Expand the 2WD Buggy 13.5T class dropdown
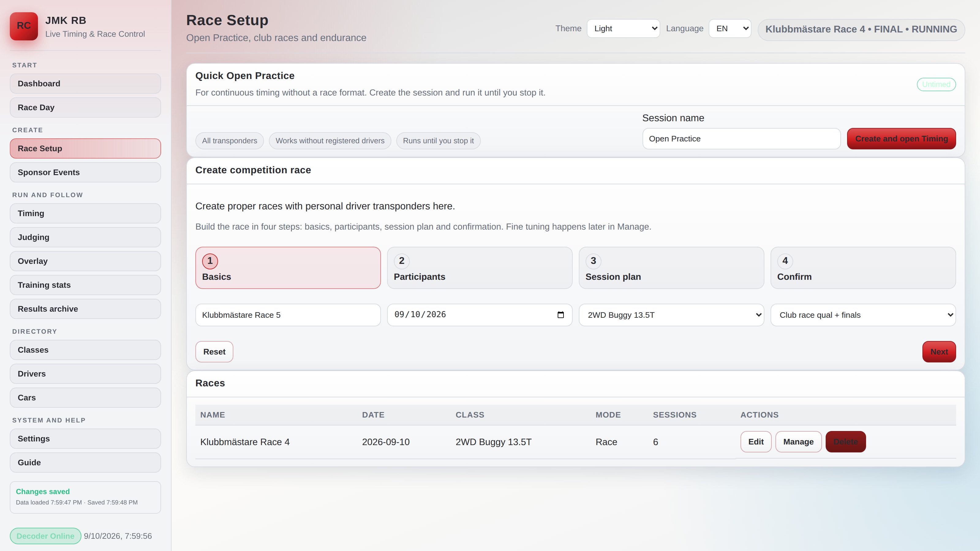980x551 pixels. click(x=672, y=315)
